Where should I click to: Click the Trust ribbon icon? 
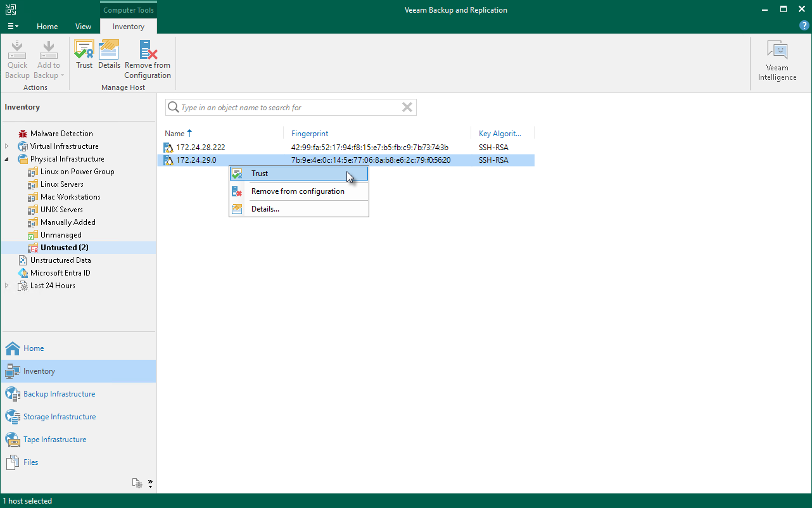[84, 49]
